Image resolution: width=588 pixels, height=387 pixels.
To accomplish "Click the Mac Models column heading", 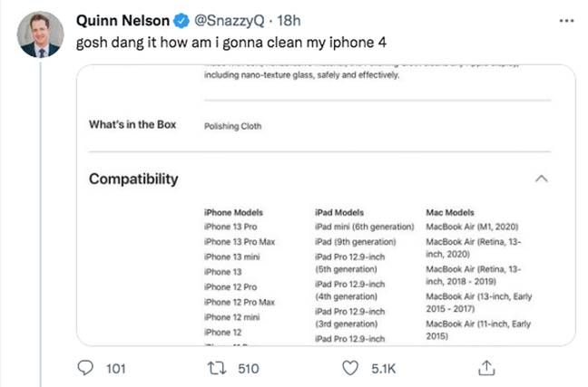I will click(450, 212).
